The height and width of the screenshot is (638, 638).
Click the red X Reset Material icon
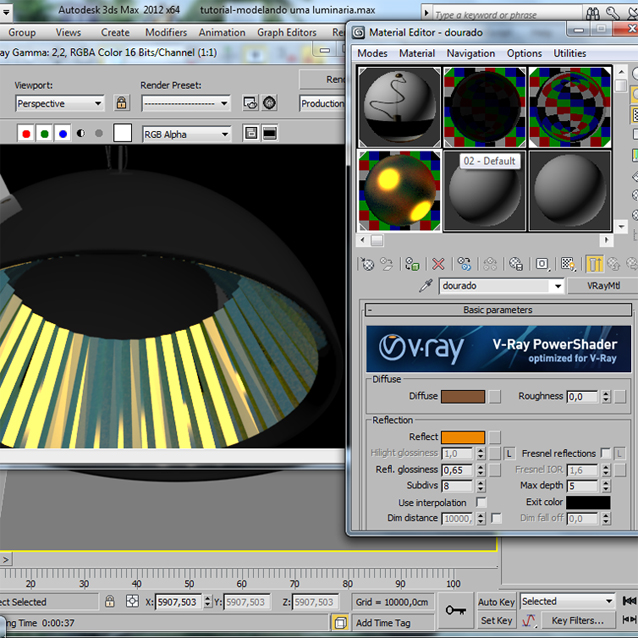pyautogui.click(x=438, y=264)
